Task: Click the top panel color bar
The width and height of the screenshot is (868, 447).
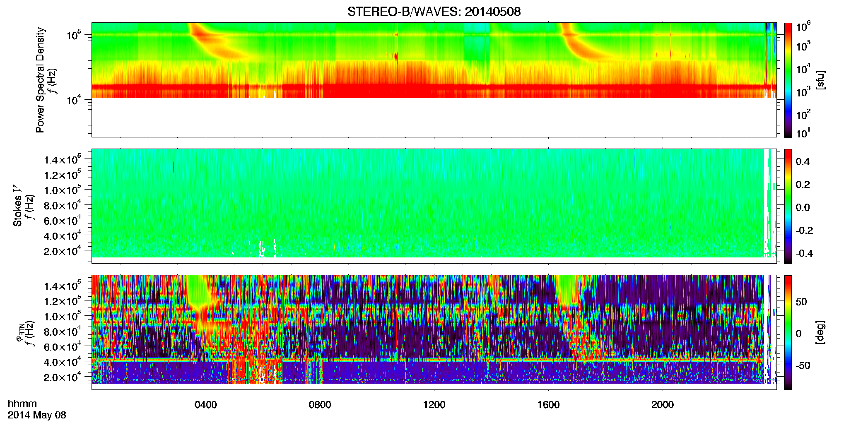Action: 788,80
